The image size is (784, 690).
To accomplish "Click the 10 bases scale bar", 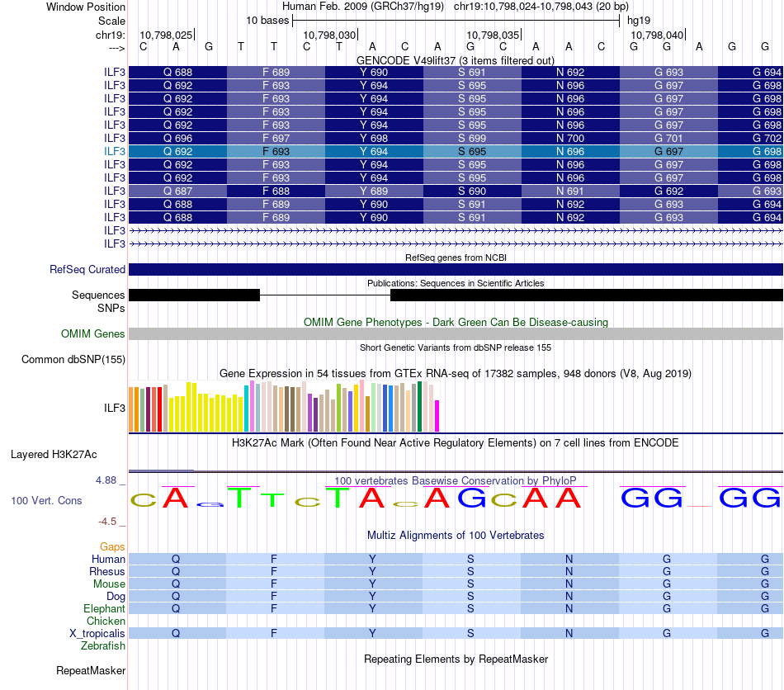I will 456,21.
